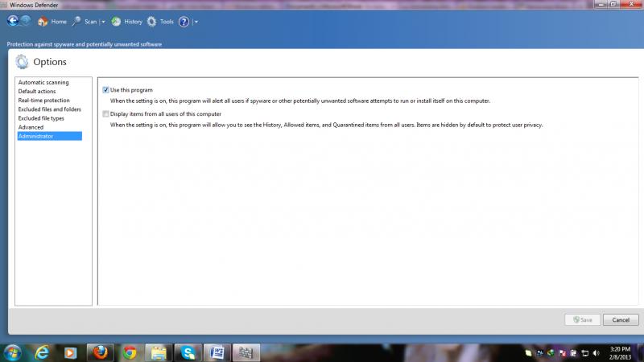Open help with the question mark icon
The width and height of the screenshot is (644, 362).
tap(184, 22)
